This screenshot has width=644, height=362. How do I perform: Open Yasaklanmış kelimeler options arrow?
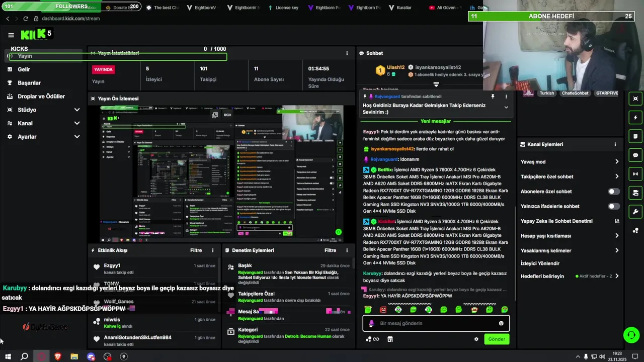[617, 250]
